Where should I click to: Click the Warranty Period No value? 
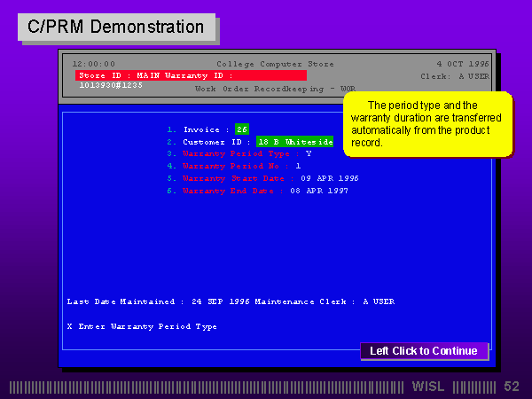298,166
